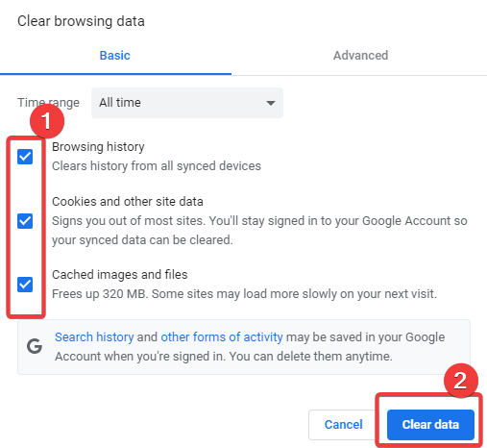Click the Clear data button
This screenshot has height=448, width=487.
tap(430, 425)
